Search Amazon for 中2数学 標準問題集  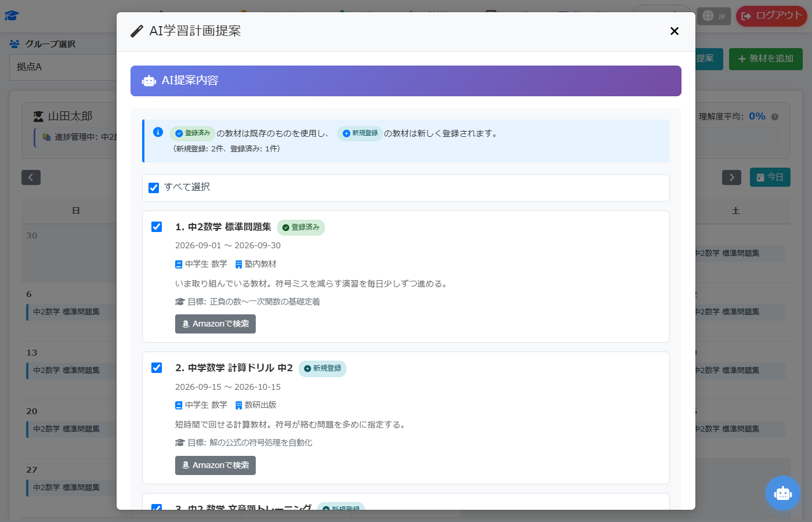(x=215, y=324)
